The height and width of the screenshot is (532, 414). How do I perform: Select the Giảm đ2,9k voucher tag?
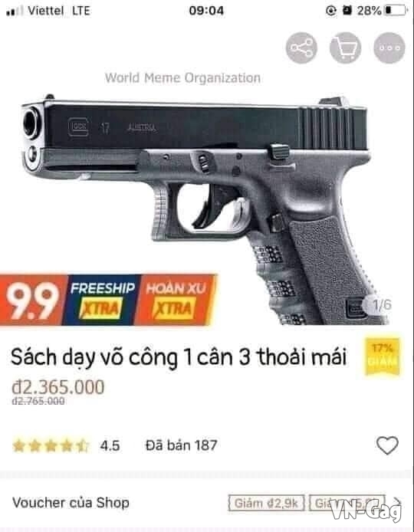click(266, 503)
